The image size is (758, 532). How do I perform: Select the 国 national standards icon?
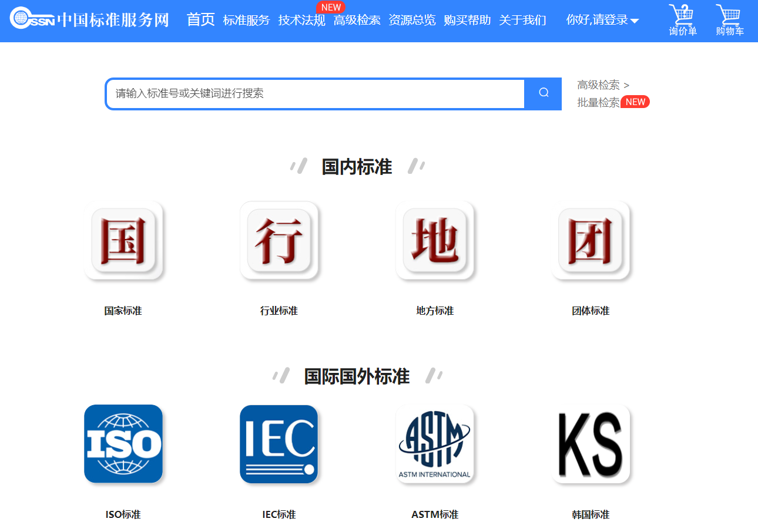(123, 240)
